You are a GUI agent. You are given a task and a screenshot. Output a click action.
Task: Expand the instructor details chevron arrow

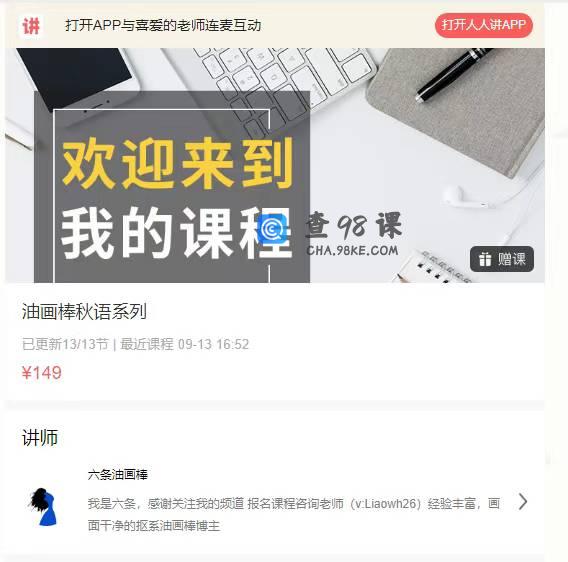coord(522,502)
